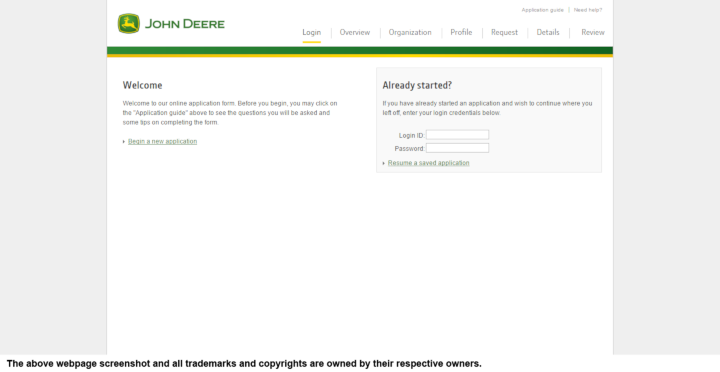Click the Welcome heading

pos(142,85)
